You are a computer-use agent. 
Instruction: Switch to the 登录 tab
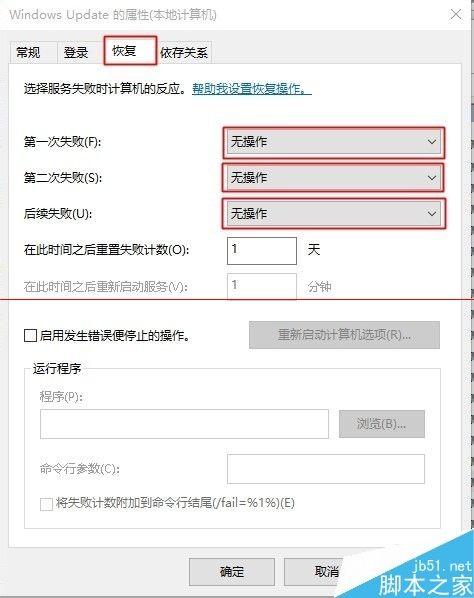(76, 52)
